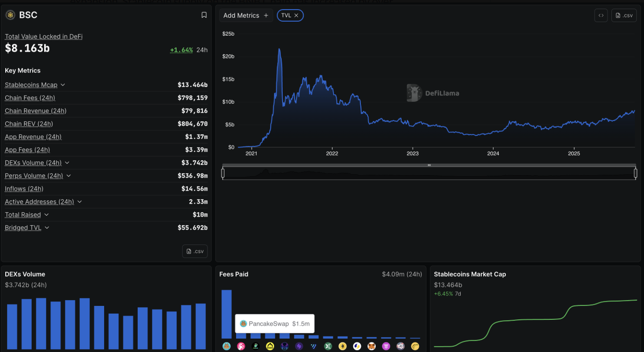Click the Total Value Locked in DeFi label
This screenshot has width=644, height=352.
pos(44,36)
